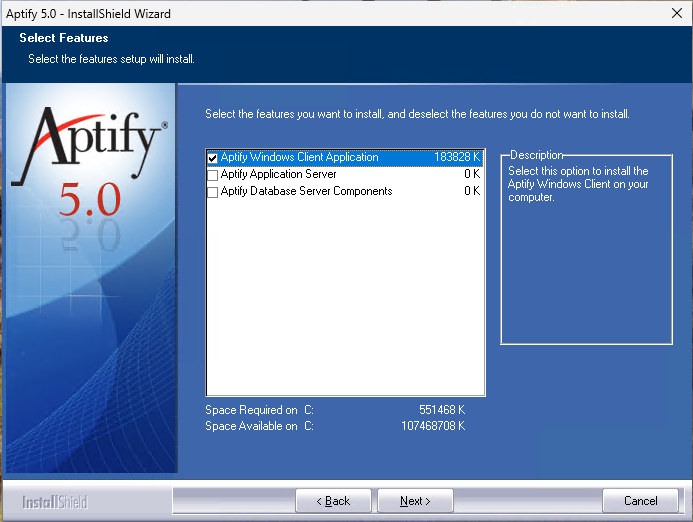Image resolution: width=693 pixels, height=522 pixels.
Task: Uncheck the Aptify Windows Client Application checkbox
Action: point(213,158)
